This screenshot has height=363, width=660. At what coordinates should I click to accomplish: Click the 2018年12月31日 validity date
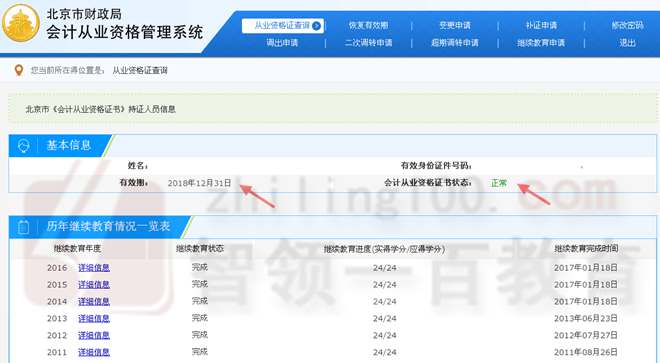(200, 183)
